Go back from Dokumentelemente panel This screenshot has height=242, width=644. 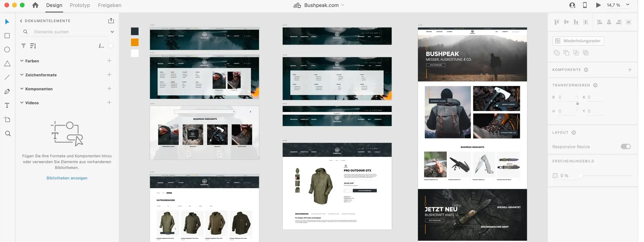point(21,21)
